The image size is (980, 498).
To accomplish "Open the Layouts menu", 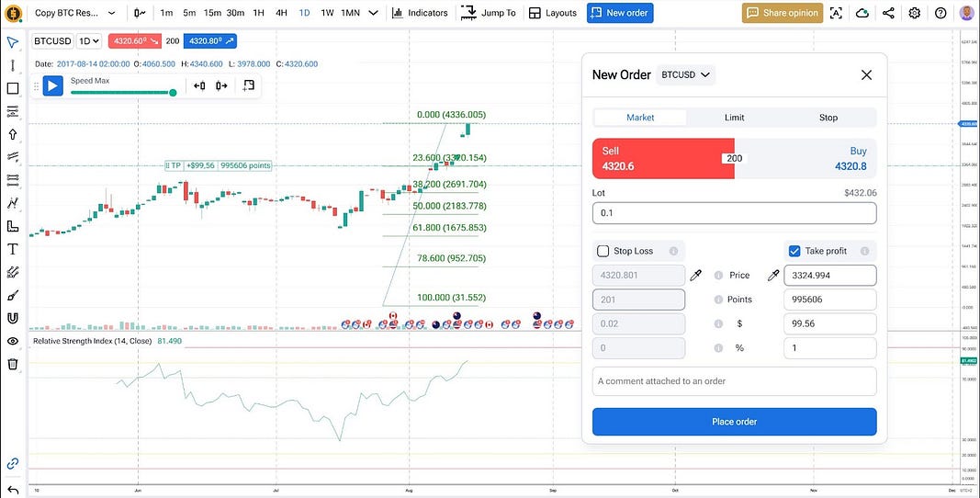I will (553, 13).
